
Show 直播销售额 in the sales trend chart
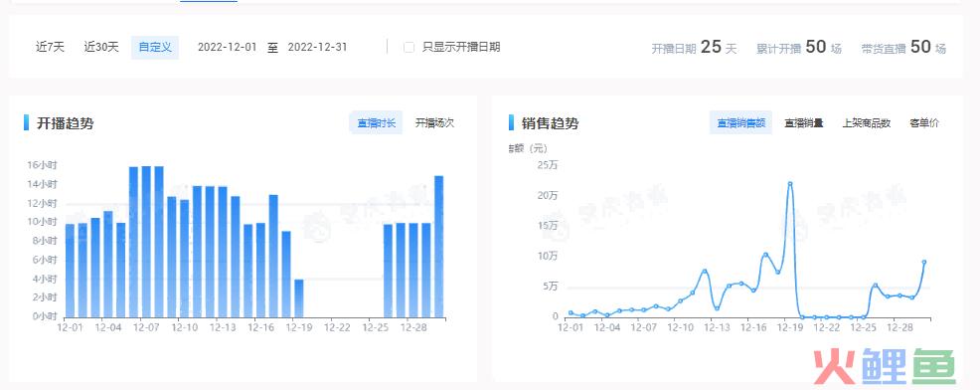point(740,122)
